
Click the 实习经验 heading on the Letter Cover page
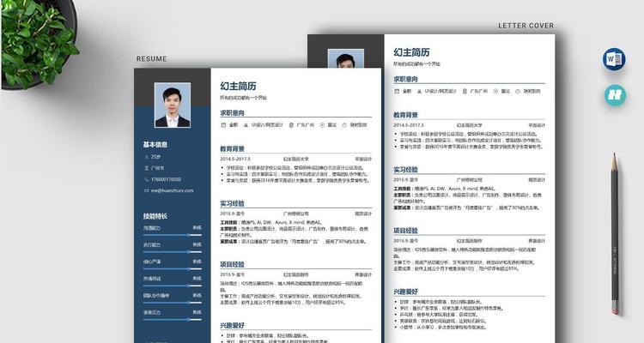point(406,170)
